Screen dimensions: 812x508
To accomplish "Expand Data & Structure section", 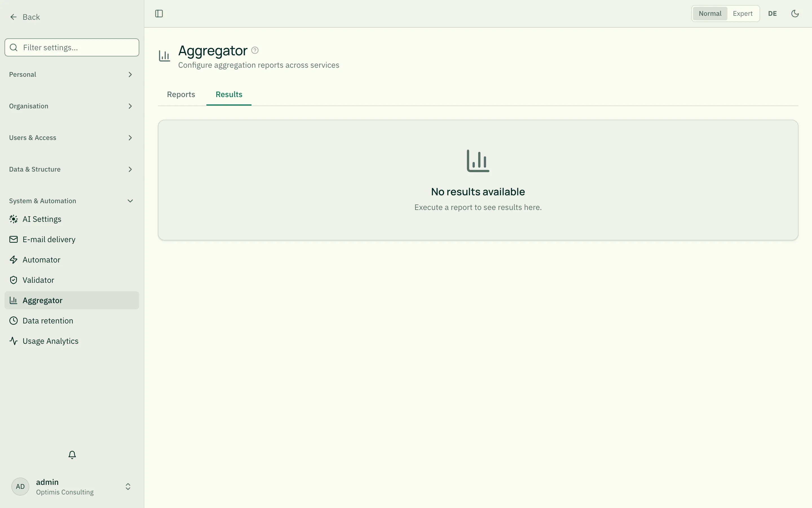I will pos(72,169).
